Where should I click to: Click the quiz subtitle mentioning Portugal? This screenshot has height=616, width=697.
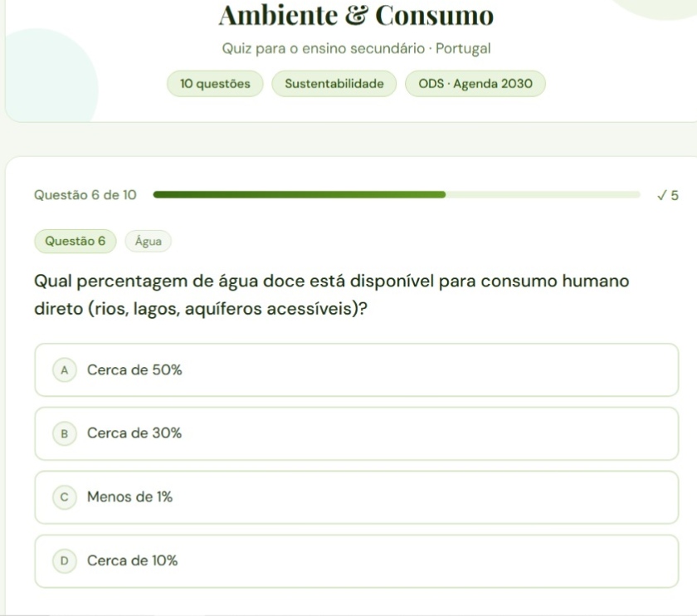click(x=357, y=48)
